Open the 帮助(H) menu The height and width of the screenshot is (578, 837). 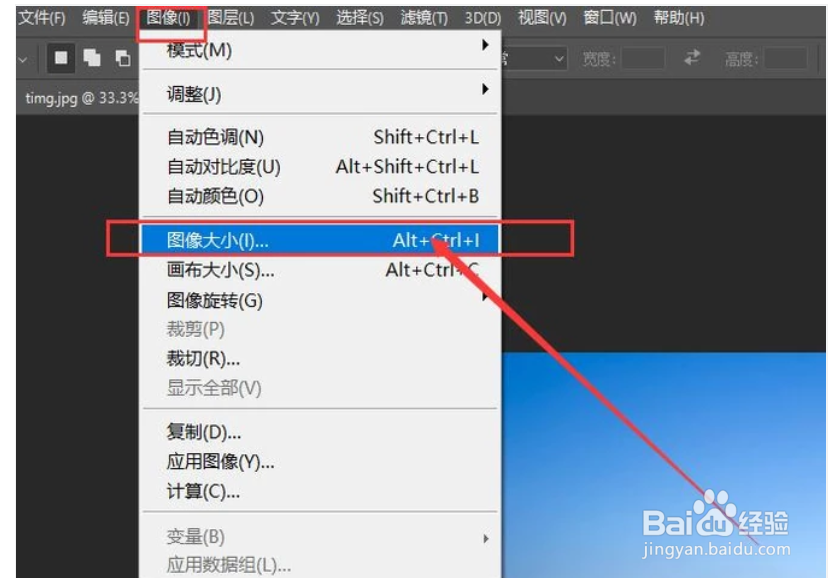[x=679, y=18]
